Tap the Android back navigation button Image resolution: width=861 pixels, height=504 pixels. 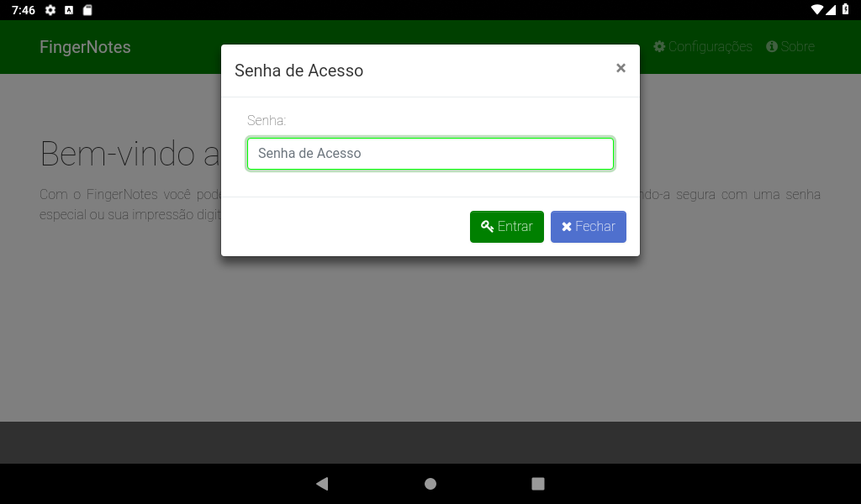322,483
